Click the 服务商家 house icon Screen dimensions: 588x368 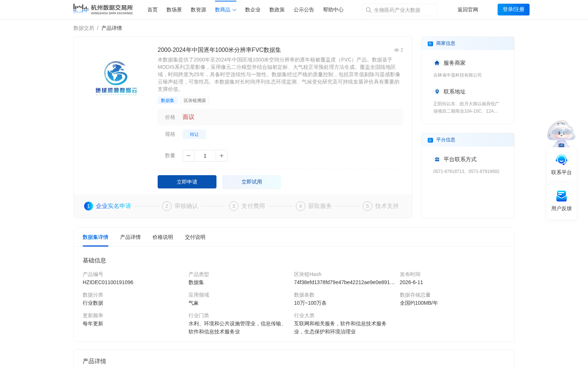[437, 63]
